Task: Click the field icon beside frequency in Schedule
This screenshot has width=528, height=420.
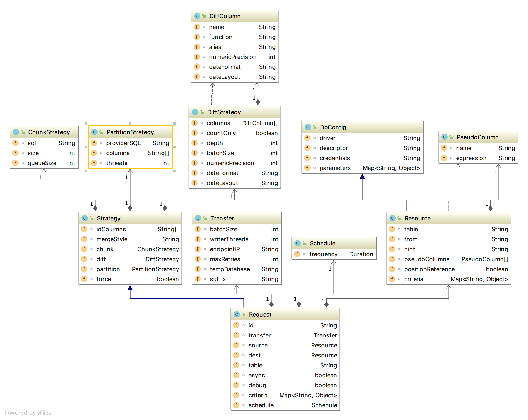Action: click(x=297, y=254)
